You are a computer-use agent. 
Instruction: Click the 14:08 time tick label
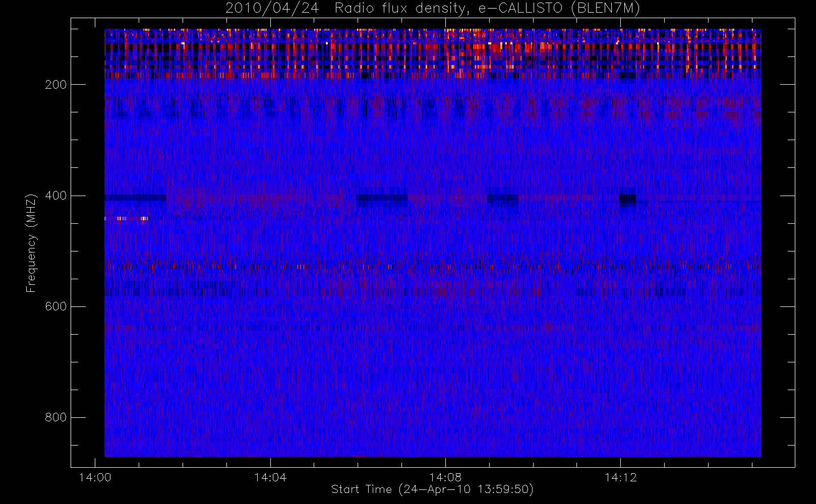[x=445, y=477]
